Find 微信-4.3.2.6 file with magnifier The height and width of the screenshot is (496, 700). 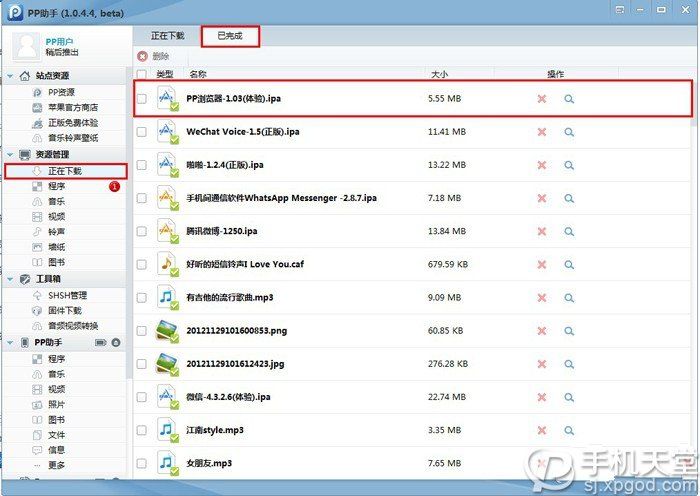(569, 397)
